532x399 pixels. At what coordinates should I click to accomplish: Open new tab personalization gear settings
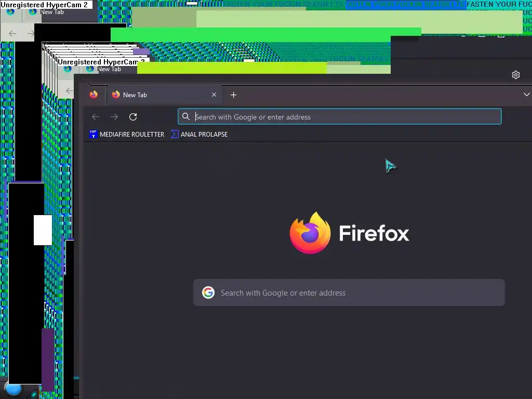click(516, 75)
